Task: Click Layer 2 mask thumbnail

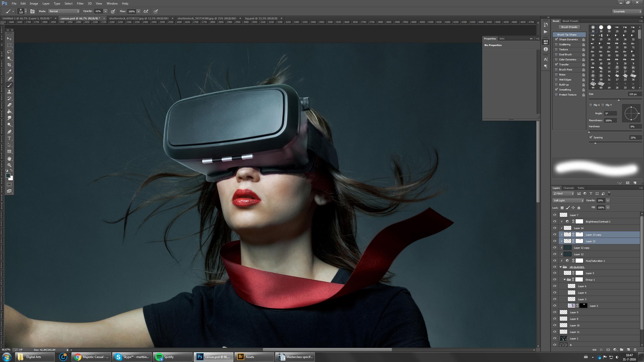Action: coord(583,306)
